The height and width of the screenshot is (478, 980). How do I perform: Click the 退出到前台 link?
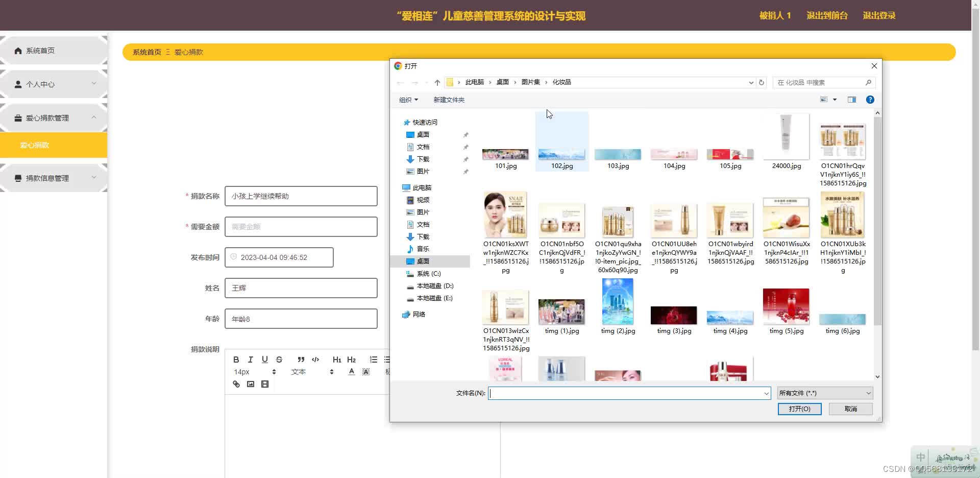[x=827, y=15]
